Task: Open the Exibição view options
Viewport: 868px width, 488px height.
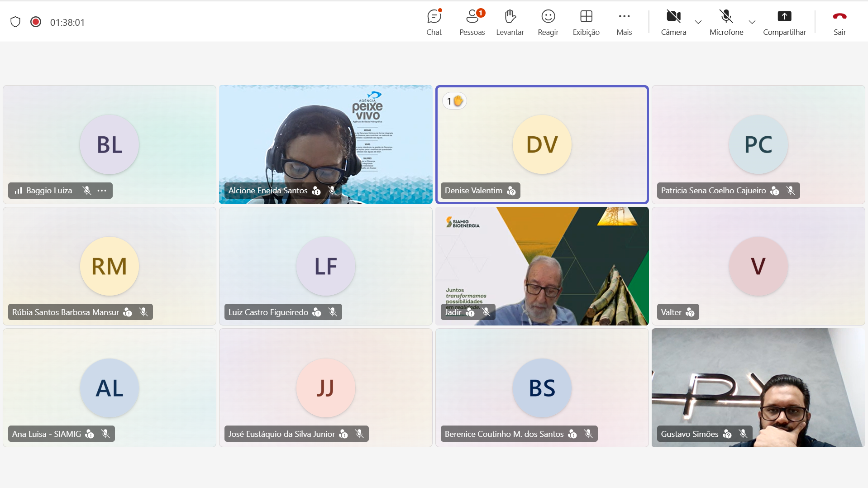Action: (586, 22)
